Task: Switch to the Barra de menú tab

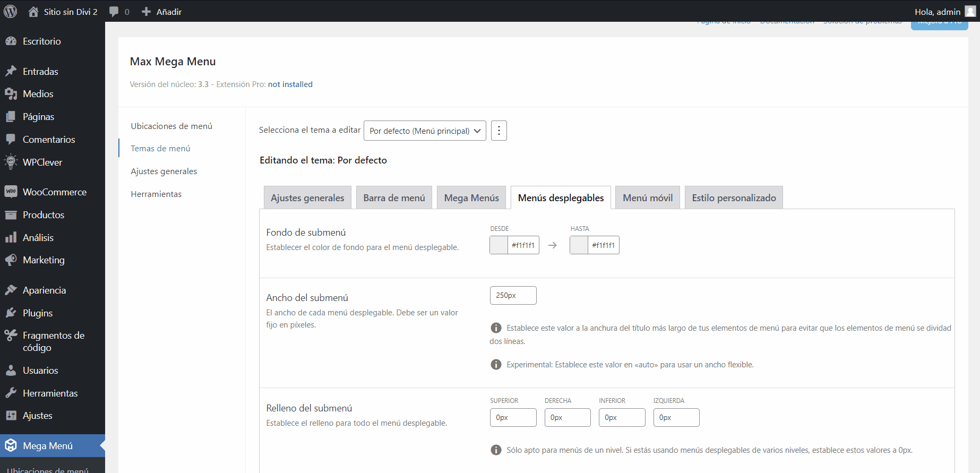Action: (x=393, y=197)
